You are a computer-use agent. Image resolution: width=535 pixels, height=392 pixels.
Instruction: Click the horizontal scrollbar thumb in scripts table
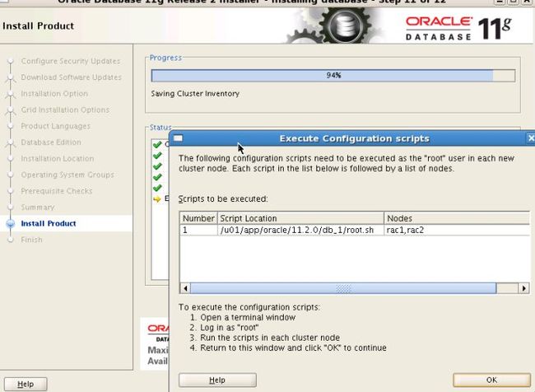pyautogui.click(x=343, y=288)
